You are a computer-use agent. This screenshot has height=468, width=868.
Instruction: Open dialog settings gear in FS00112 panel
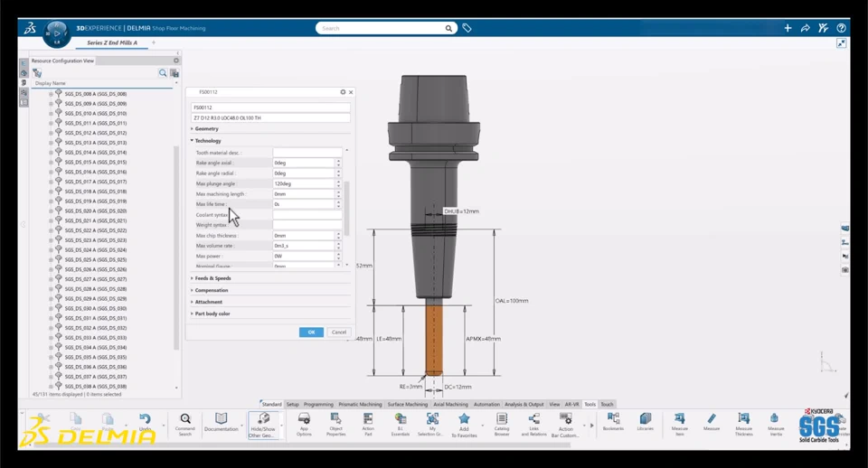(343, 92)
